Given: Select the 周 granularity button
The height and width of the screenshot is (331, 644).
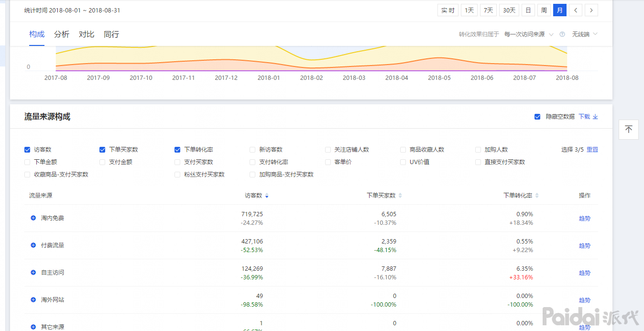Looking at the screenshot, I should [x=544, y=10].
